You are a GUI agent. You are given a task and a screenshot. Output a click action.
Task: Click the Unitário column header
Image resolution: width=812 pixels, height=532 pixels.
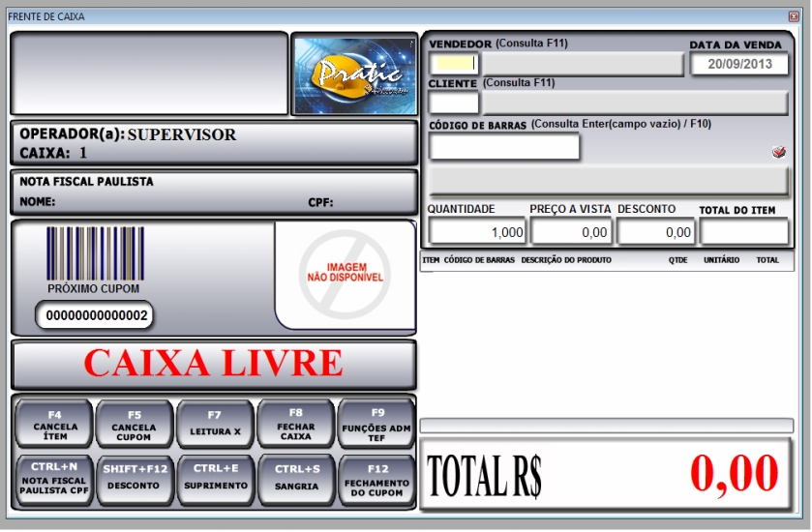[721, 260]
